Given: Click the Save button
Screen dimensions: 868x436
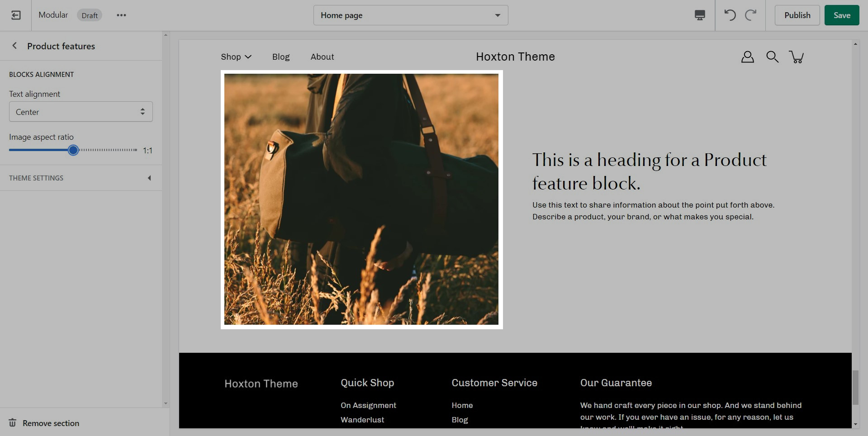Looking at the screenshot, I should tap(841, 15).
